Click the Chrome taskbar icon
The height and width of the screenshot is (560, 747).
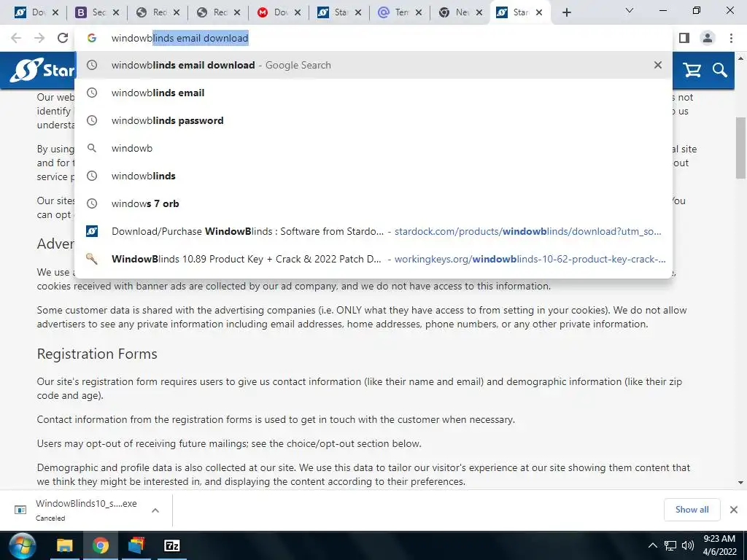(x=100, y=545)
